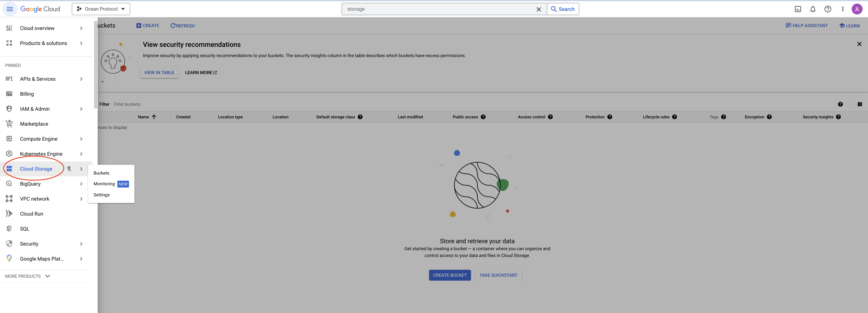Activate Cloud Shell terminal icon
This screenshot has height=313, width=868.
click(798, 9)
